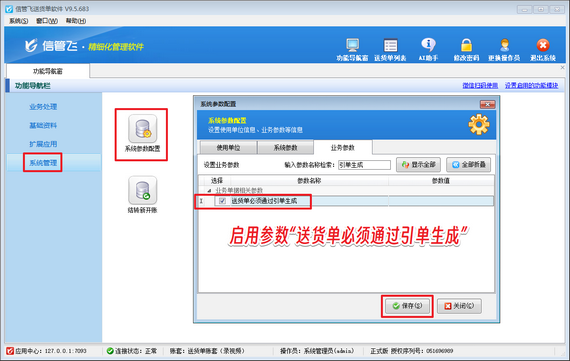Open the 帮助(H) menu

pyautogui.click(x=76, y=21)
